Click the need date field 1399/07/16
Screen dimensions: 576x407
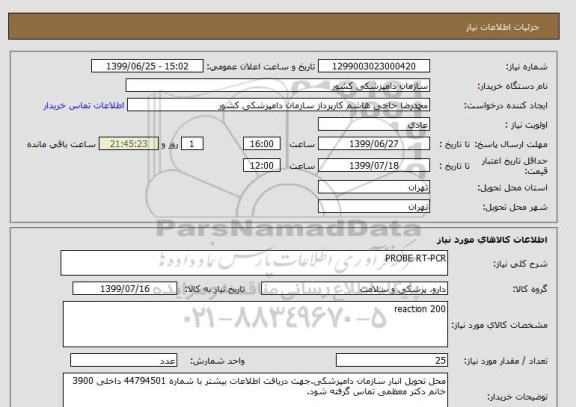(x=125, y=289)
